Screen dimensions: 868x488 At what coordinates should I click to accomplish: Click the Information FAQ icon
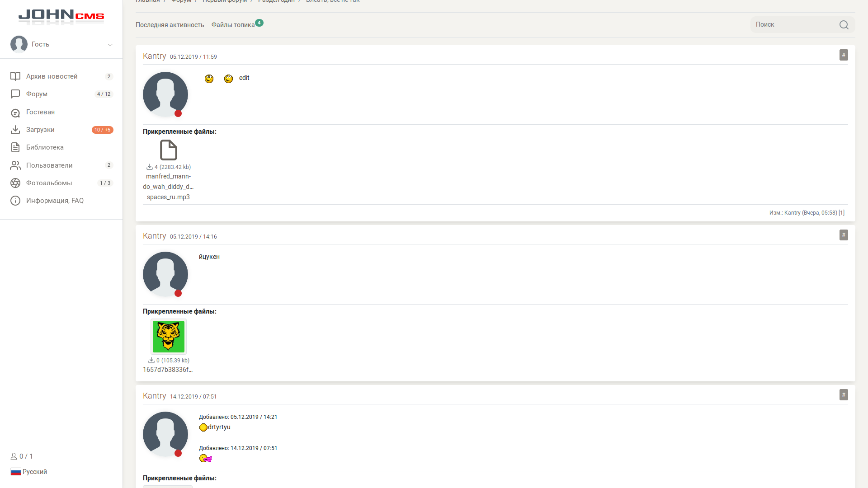[x=15, y=201]
